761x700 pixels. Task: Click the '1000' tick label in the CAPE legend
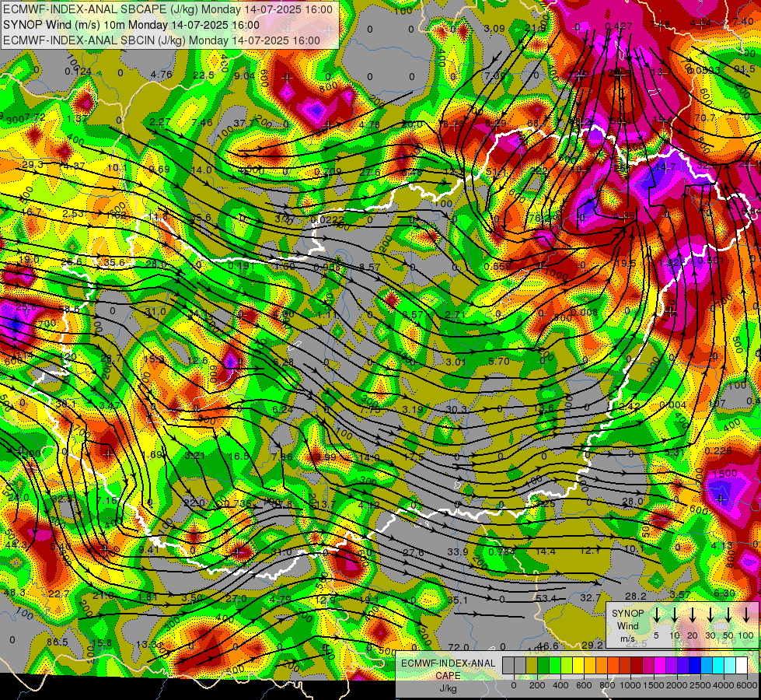630,685
